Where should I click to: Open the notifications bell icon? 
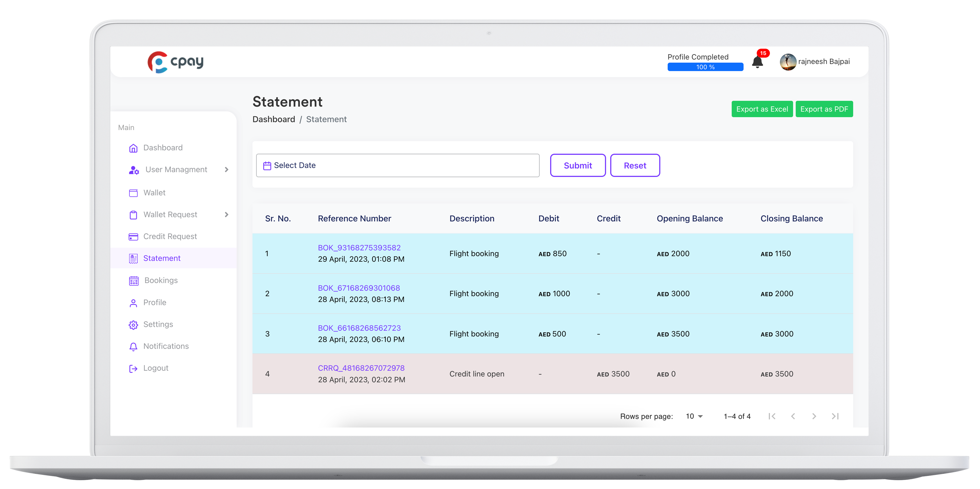[757, 62]
